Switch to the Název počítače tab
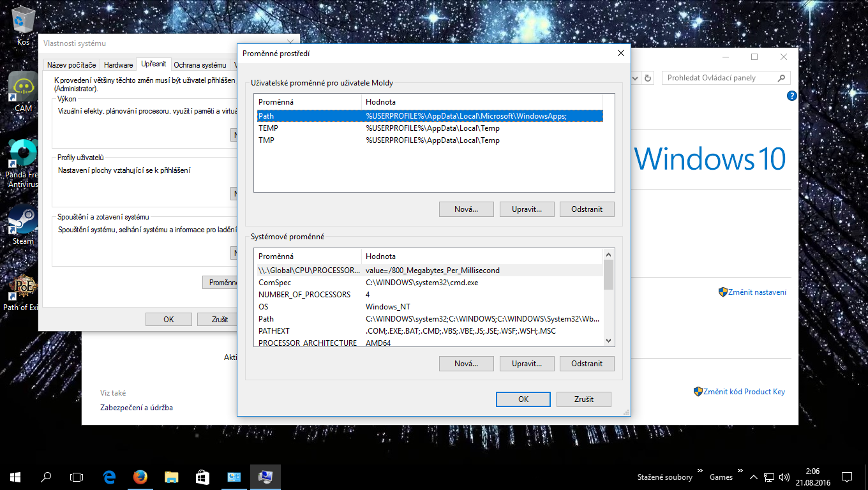The width and height of the screenshot is (868, 490). (x=71, y=65)
